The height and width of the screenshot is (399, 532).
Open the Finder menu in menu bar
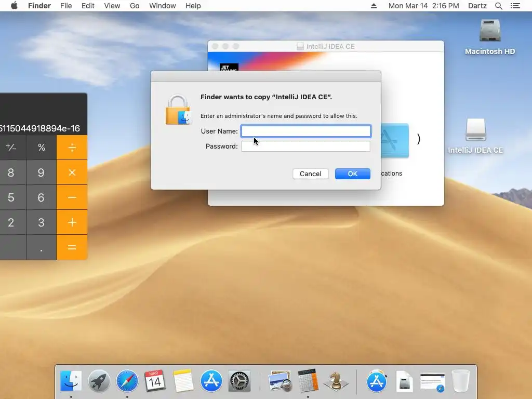(39, 6)
